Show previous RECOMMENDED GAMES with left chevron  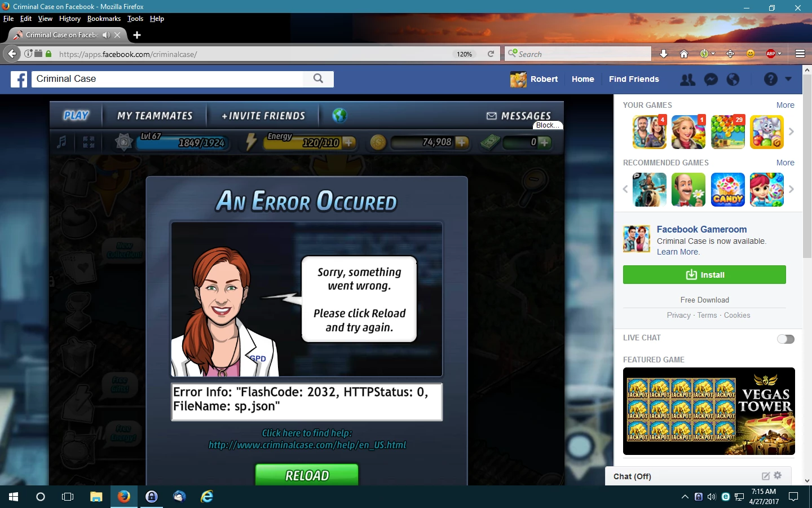click(x=625, y=189)
